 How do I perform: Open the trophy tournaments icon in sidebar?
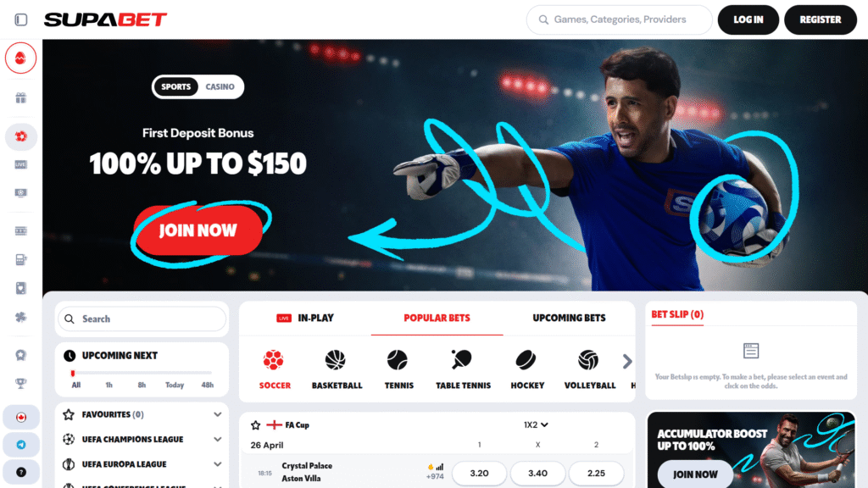click(x=20, y=383)
